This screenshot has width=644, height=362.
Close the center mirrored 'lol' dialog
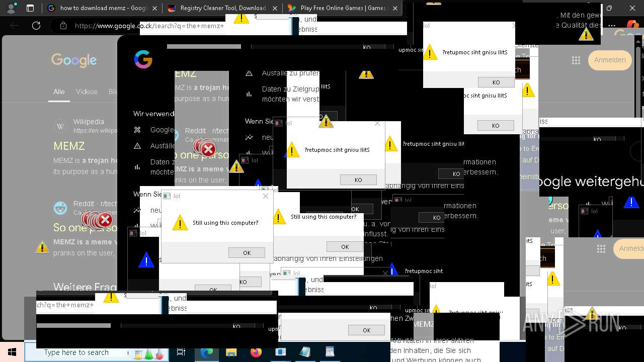tap(377, 123)
